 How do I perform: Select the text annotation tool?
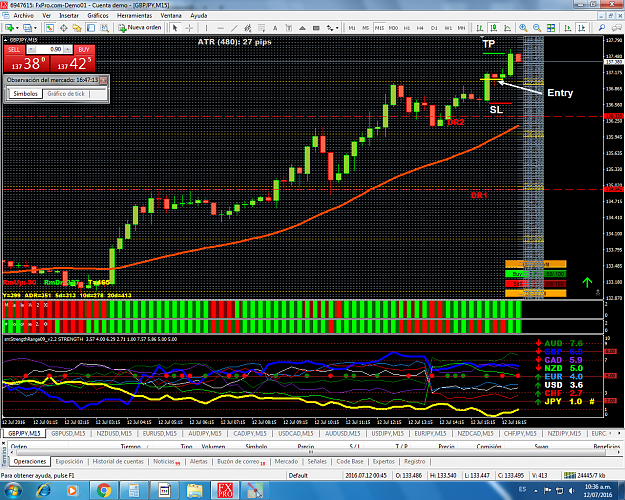[275, 28]
